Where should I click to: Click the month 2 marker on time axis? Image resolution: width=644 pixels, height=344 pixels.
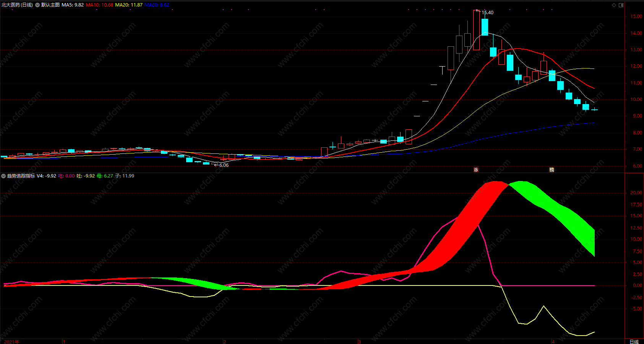point(225,341)
